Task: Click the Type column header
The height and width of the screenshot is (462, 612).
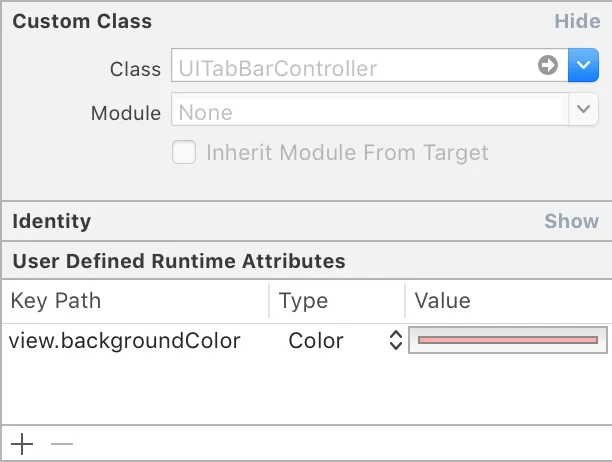Action: pyautogui.click(x=303, y=301)
